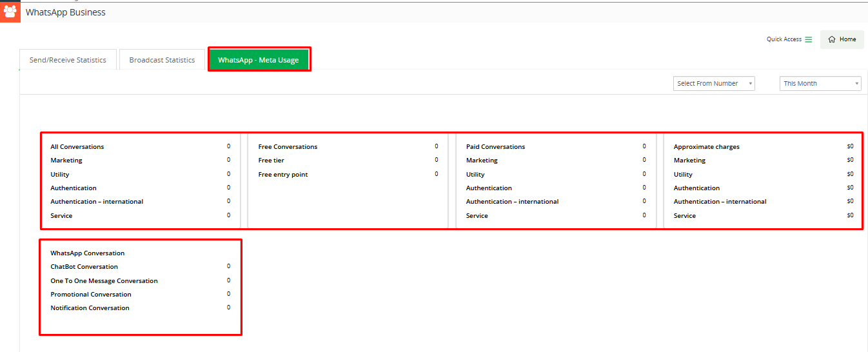Switch to Send/Receive Statistics tab
Image resolution: width=868 pixels, height=352 pixels.
point(68,60)
